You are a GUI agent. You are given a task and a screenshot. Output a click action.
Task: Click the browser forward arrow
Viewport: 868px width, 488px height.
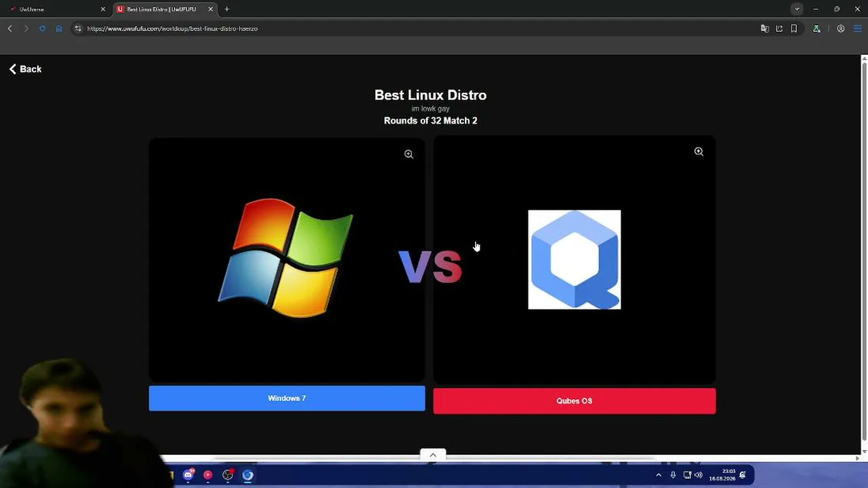pyautogui.click(x=26, y=28)
